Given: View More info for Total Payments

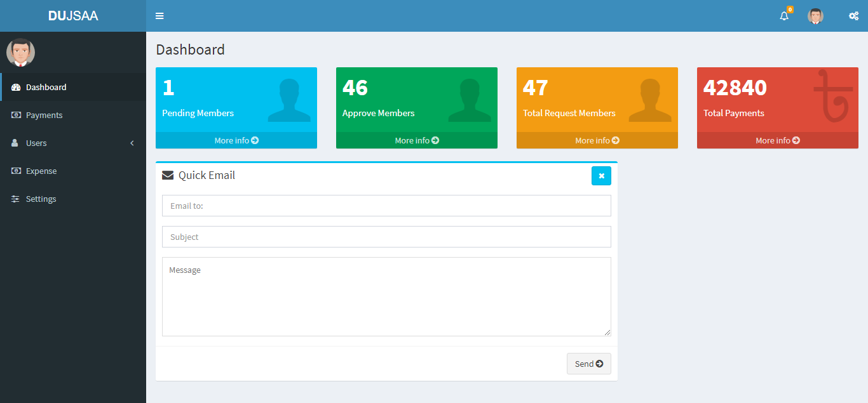Looking at the screenshot, I should click(778, 140).
